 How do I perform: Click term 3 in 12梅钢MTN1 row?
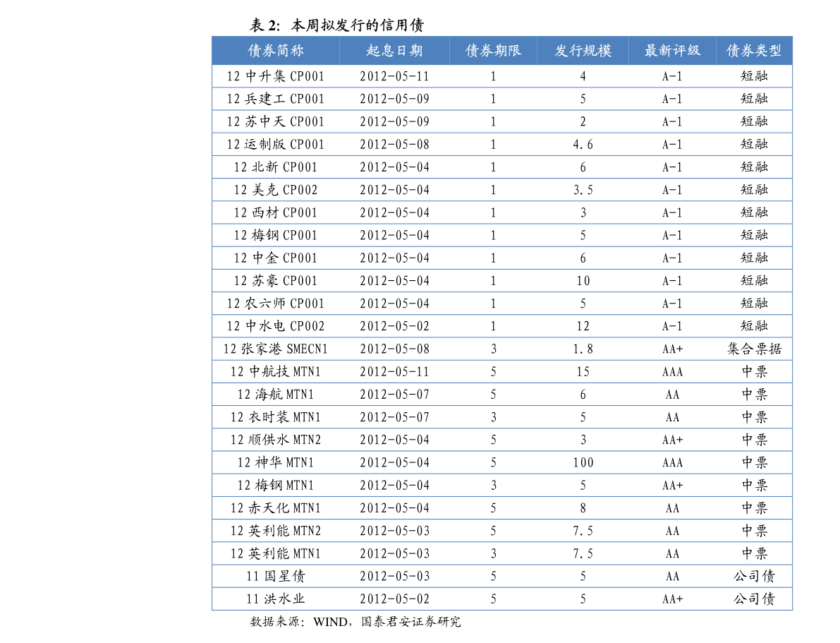(x=494, y=486)
